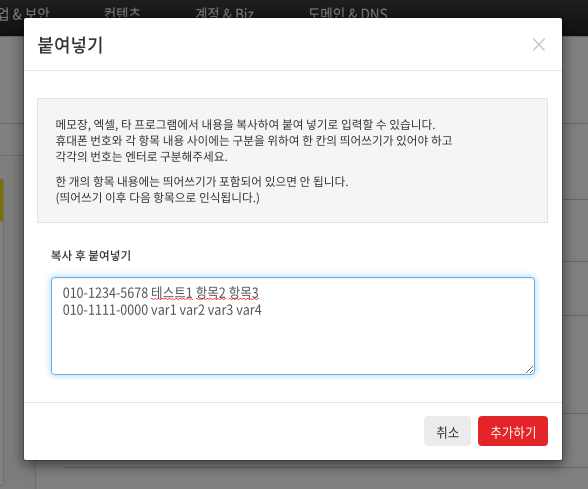Focus empty area of the paste textarea

(x=292, y=345)
